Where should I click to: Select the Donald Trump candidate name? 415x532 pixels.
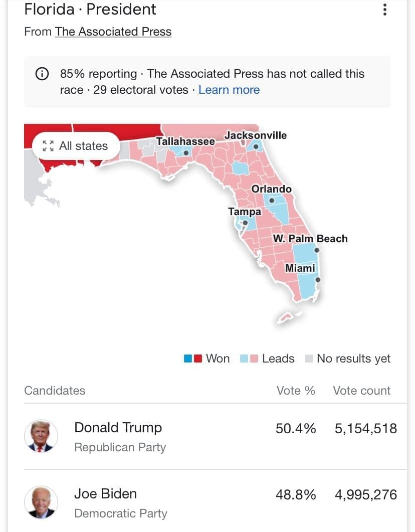point(118,428)
